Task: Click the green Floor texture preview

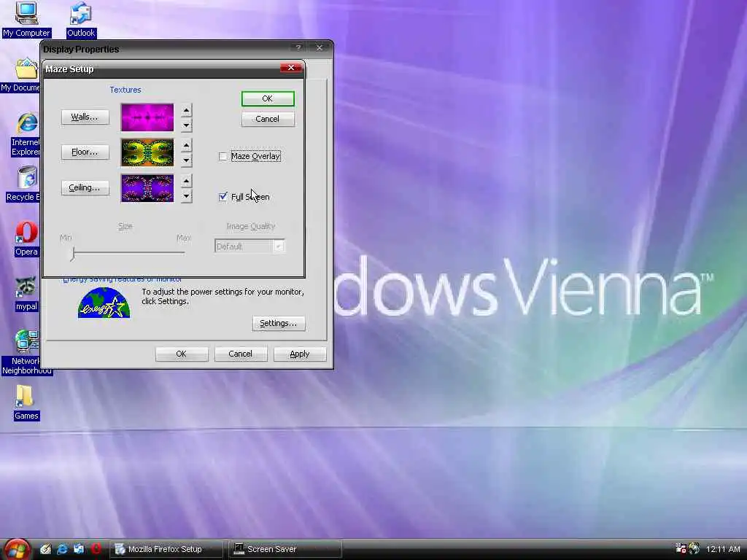Action: 147,152
